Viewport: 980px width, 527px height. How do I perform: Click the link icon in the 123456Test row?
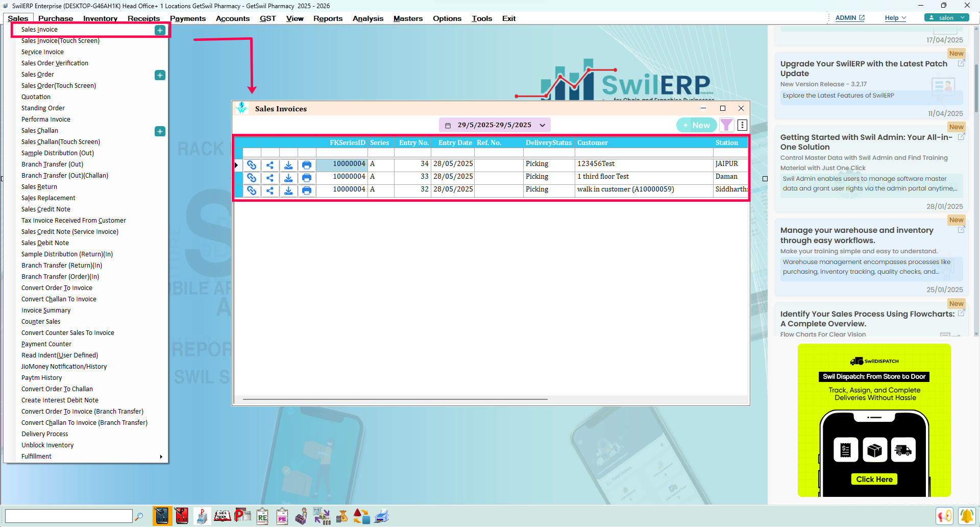pos(252,164)
